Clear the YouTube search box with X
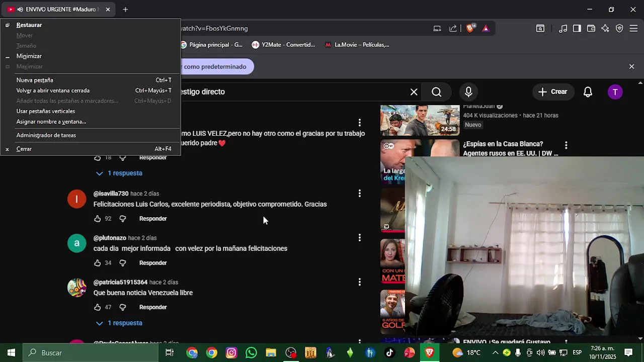Image resolution: width=644 pixels, height=362 pixels. [414, 92]
